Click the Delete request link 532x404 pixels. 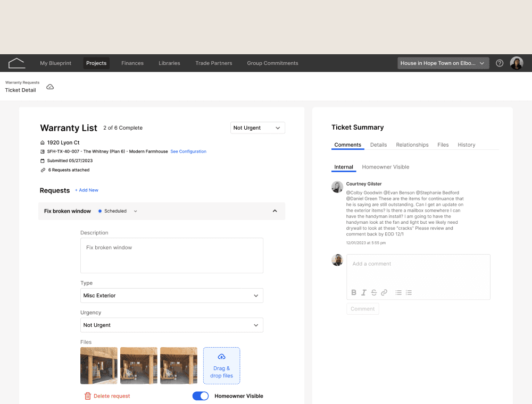pyautogui.click(x=112, y=396)
